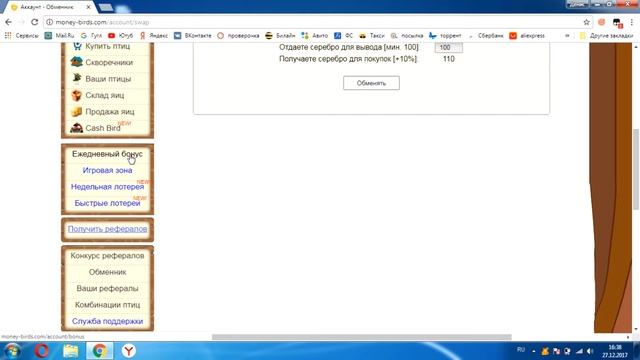Open the Авито bookmark
The image size is (640, 360).
tap(315, 36)
